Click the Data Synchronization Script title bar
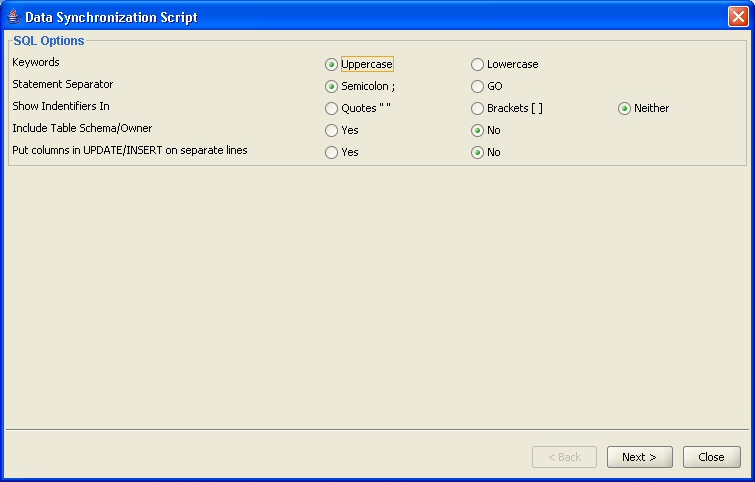This screenshot has height=482, width=755. click(366, 17)
